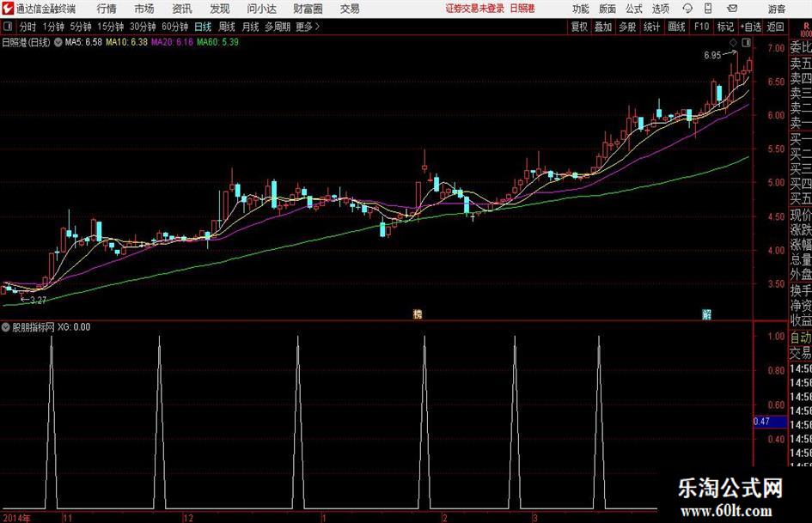
Task: Click the 现价 row in side panel
Action: coord(800,215)
